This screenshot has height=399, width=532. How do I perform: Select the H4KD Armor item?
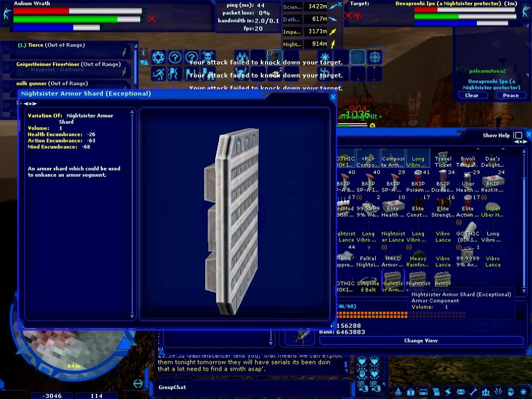click(393, 258)
